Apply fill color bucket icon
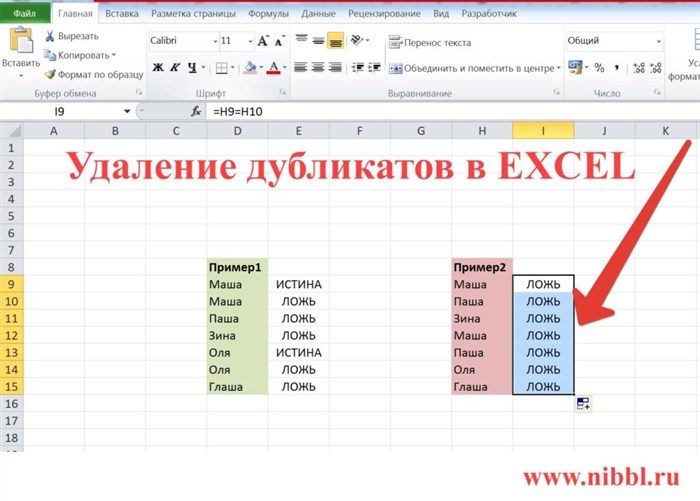This screenshot has width=700, height=501. 250,67
